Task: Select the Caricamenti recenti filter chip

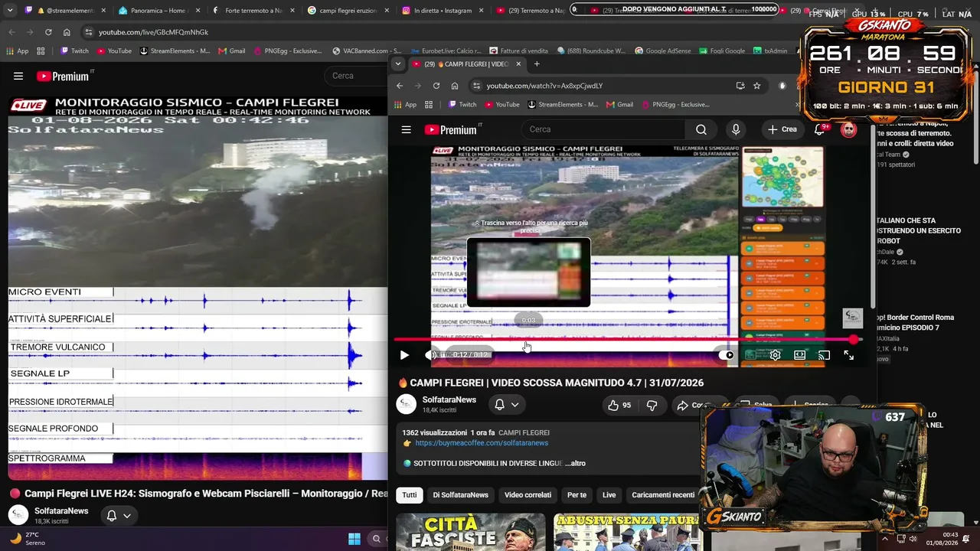Action: (x=663, y=495)
